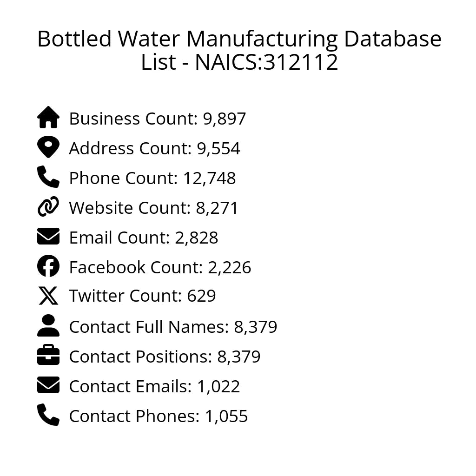Click the Facebook logo icon
This screenshot has width=476, height=476.
click(48, 266)
